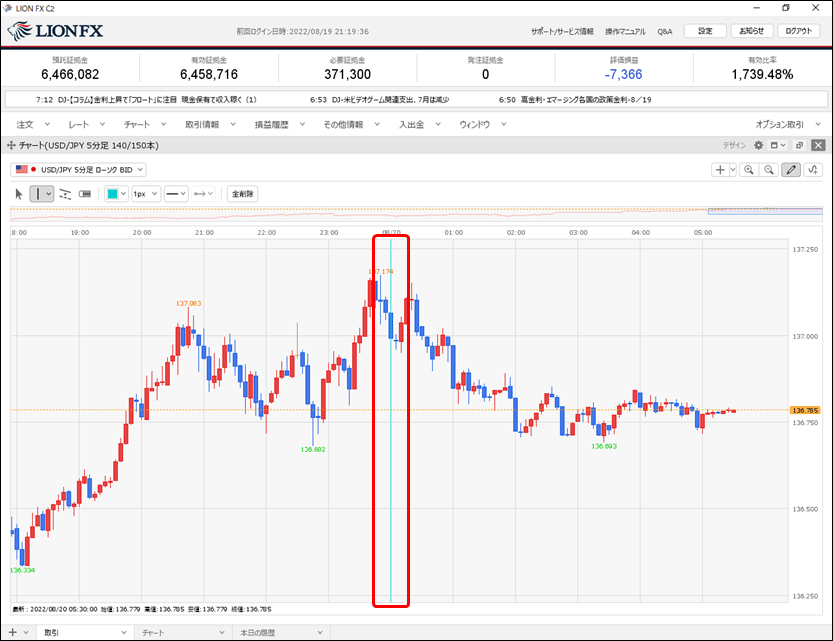Expand the chevron next to bottom plus icon
This screenshot has width=833, height=641.
[x=26, y=633]
